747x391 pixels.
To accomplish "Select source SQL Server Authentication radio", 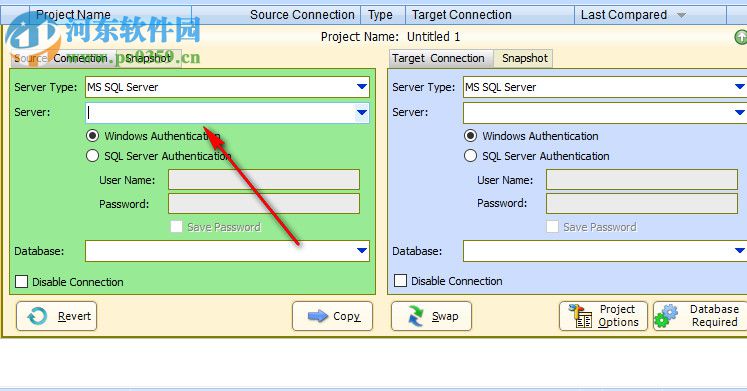I will click(x=92, y=156).
